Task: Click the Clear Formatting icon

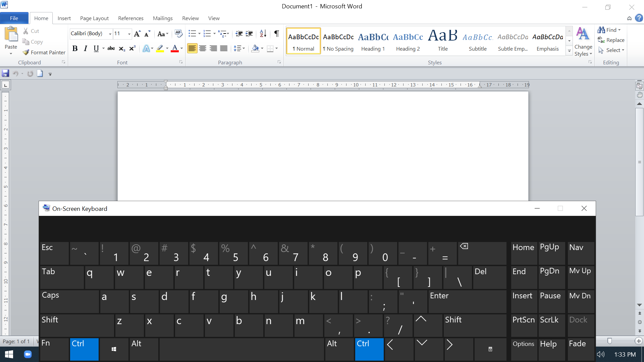Action: tap(179, 34)
